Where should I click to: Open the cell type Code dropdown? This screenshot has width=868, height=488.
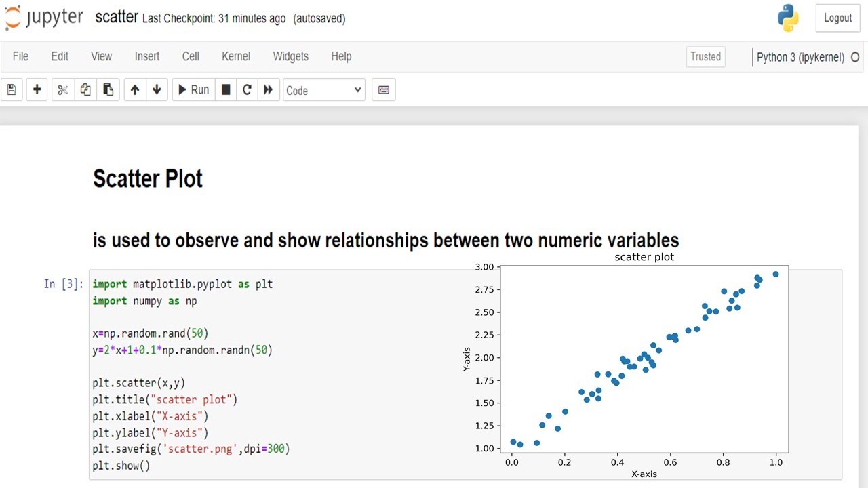pos(324,90)
